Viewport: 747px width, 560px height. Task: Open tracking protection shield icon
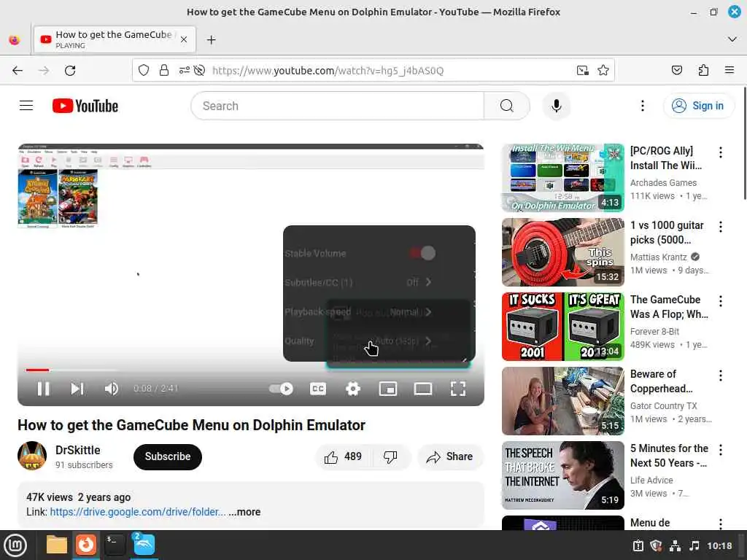coord(144,71)
